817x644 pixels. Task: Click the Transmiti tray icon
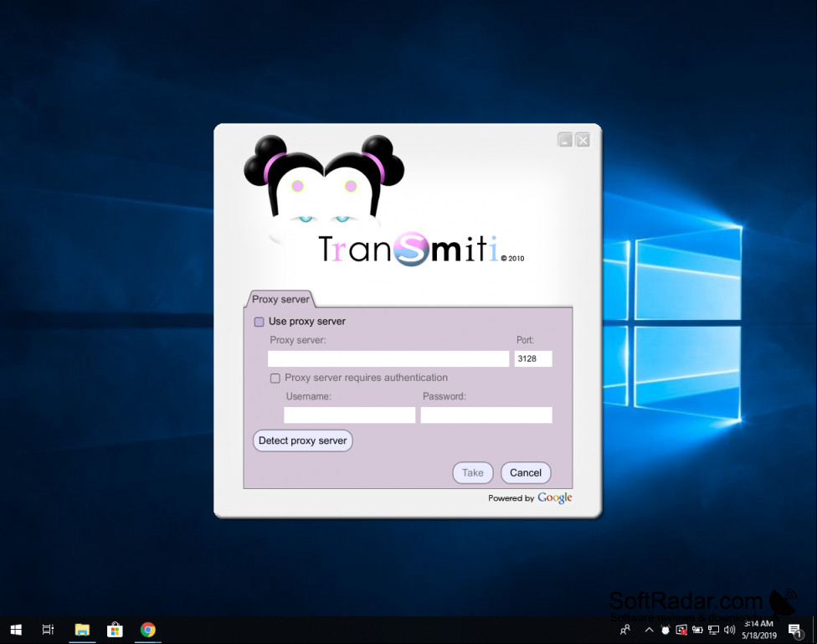tap(665, 630)
